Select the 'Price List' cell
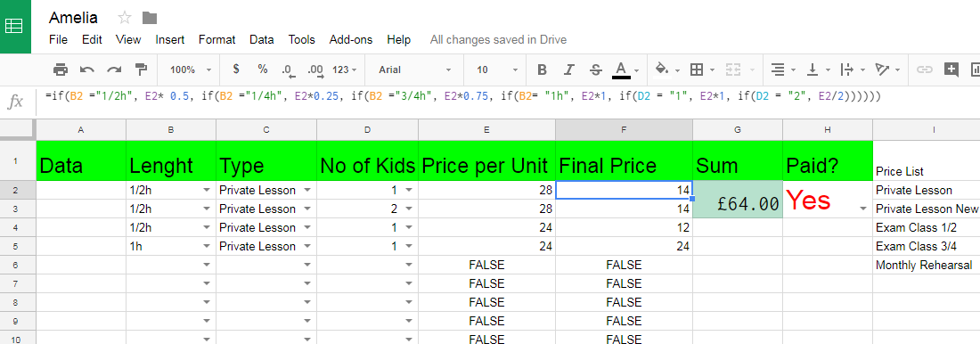 (x=927, y=160)
